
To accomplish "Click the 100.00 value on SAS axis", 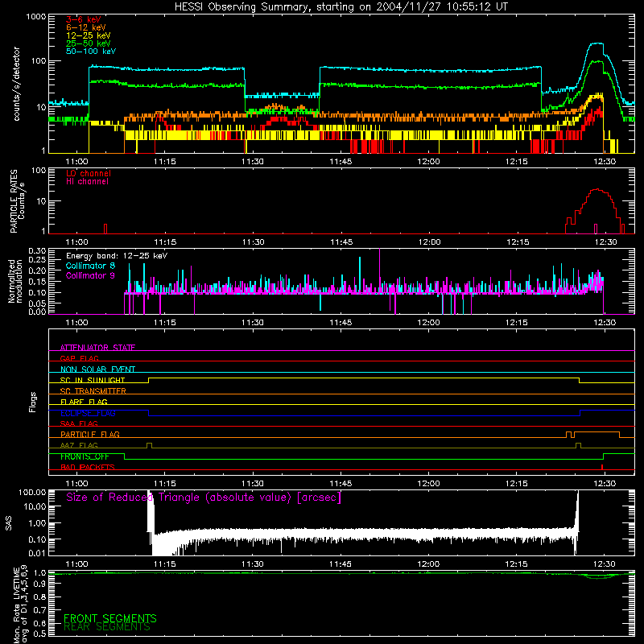I will [32, 492].
